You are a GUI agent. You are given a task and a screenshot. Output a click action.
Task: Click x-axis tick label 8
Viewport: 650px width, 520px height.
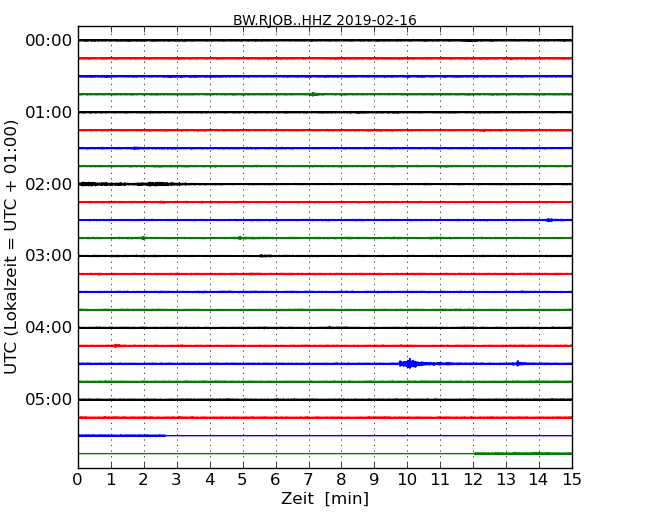[341, 480]
